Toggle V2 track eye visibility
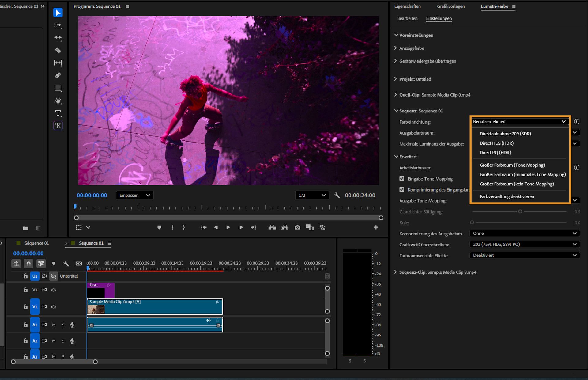This screenshot has width=588, height=380. (x=53, y=290)
